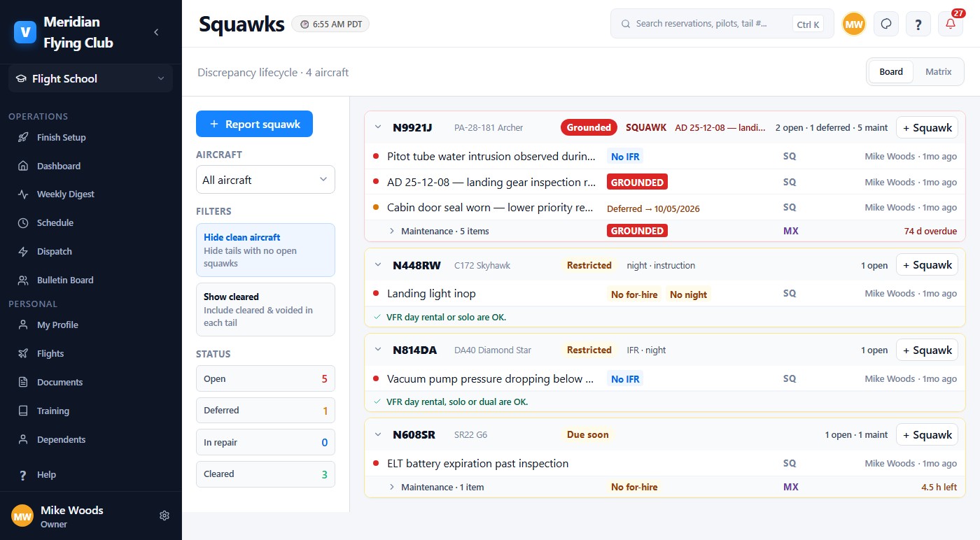Open the Flight School selector dropdown
The image size is (980, 540).
(90, 79)
